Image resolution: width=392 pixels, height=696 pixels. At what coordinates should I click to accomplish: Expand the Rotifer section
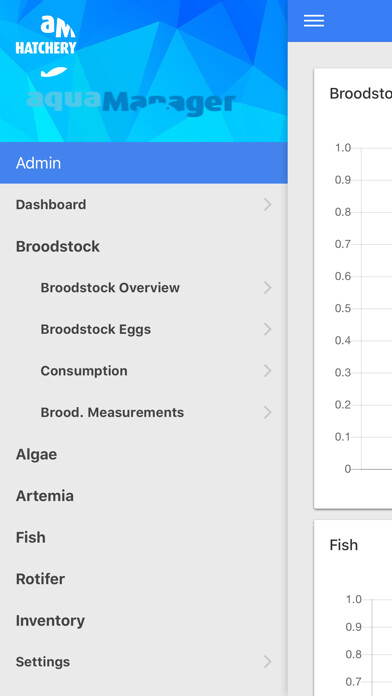pyautogui.click(x=144, y=579)
